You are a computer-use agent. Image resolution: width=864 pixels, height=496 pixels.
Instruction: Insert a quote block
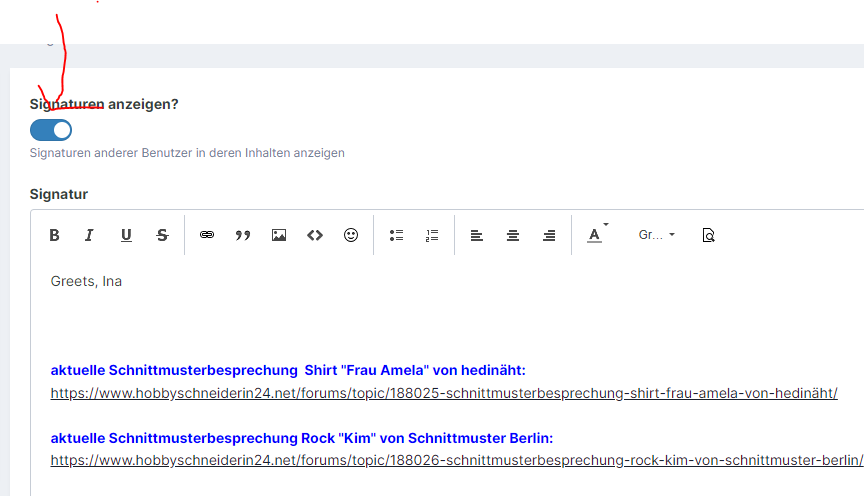tap(242, 235)
